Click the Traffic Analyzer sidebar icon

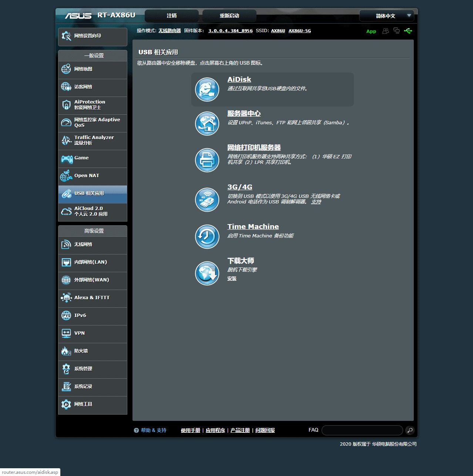point(66,140)
